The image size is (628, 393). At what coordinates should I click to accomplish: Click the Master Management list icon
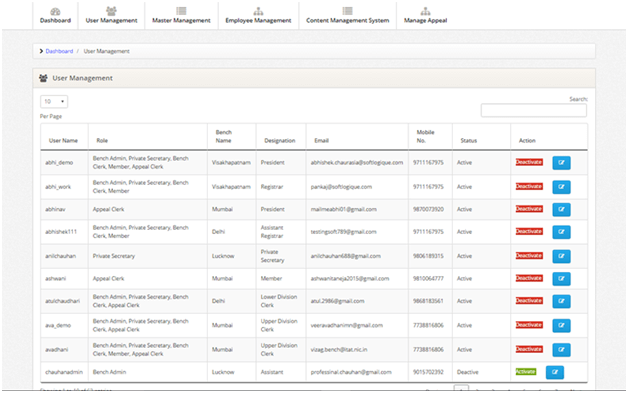[x=181, y=11]
